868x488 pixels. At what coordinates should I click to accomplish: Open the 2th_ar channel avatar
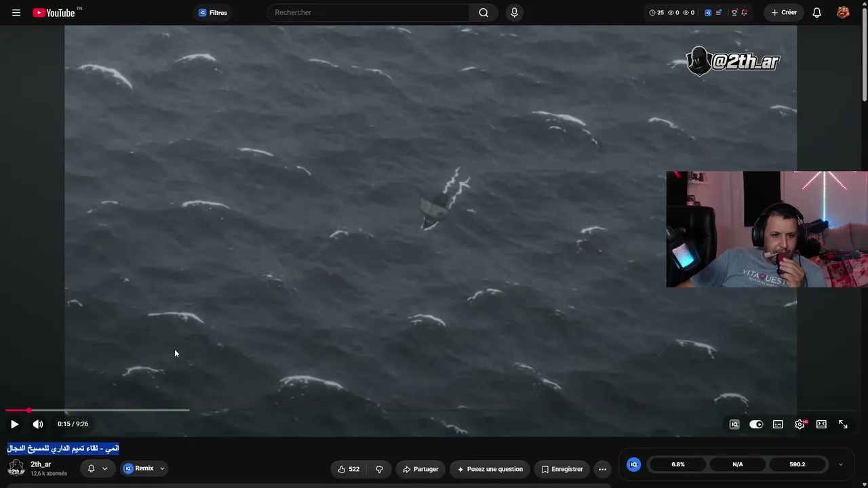(16, 468)
